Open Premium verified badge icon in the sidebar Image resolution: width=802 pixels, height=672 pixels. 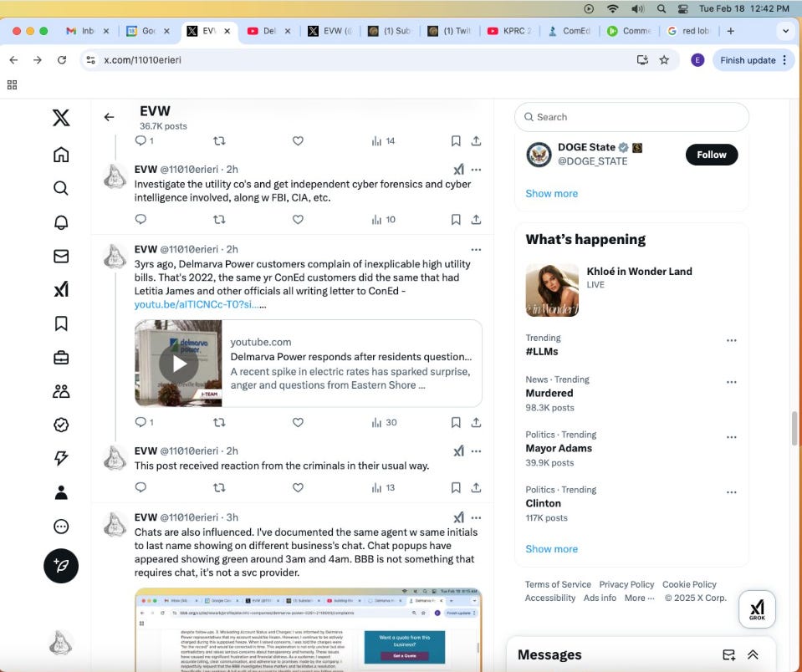61,425
